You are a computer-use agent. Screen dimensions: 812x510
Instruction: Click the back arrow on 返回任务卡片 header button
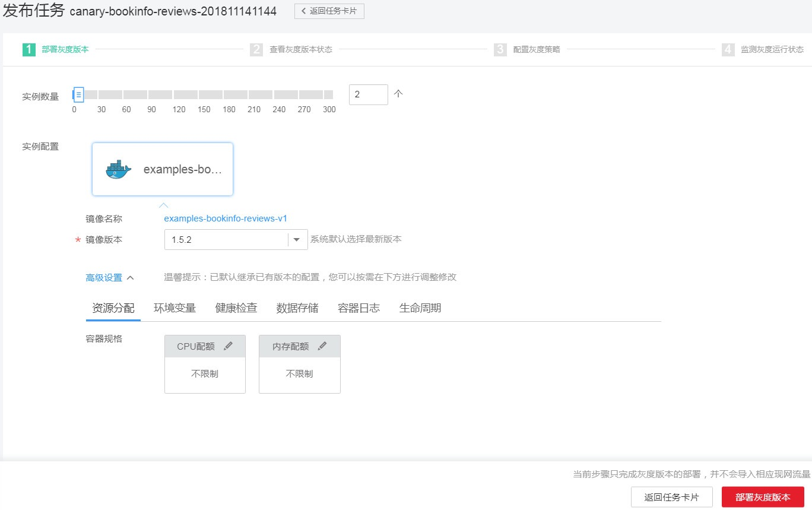[304, 11]
